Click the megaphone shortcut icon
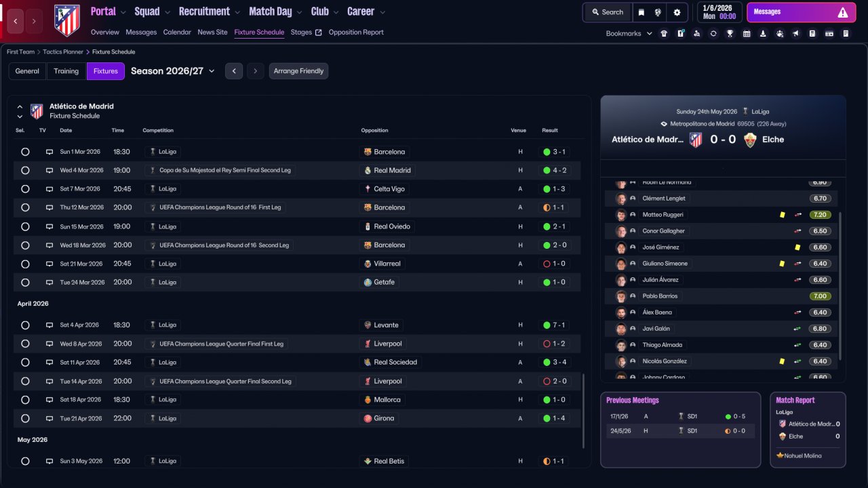Viewport: 868px width, 488px height. pos(795,33)
